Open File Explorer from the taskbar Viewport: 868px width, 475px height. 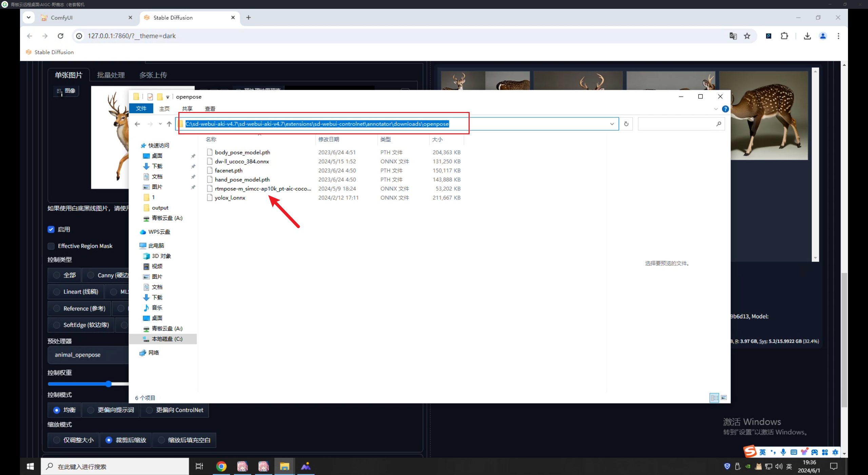(284, 467)
